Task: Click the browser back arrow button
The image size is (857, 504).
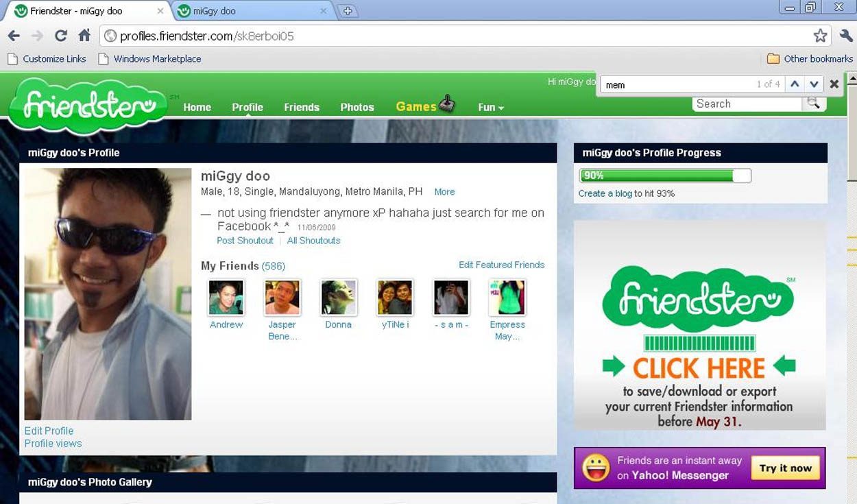Action: [14, 36]
